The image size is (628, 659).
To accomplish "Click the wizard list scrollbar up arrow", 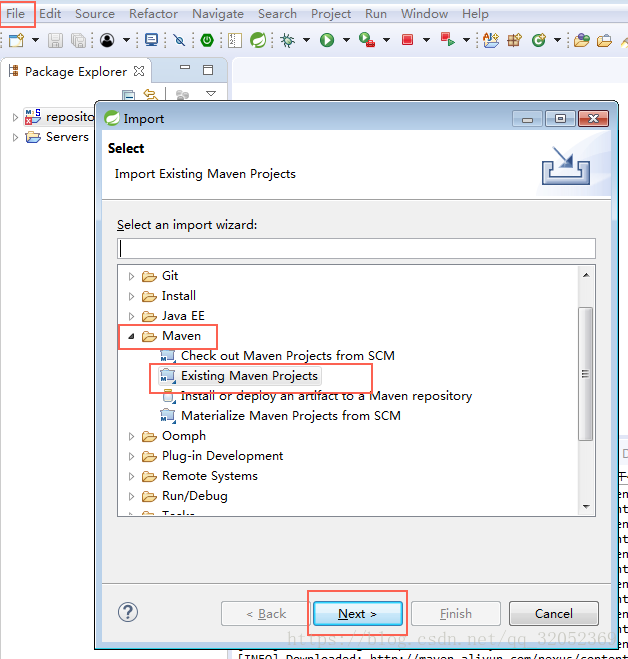I will click(586, 275).
